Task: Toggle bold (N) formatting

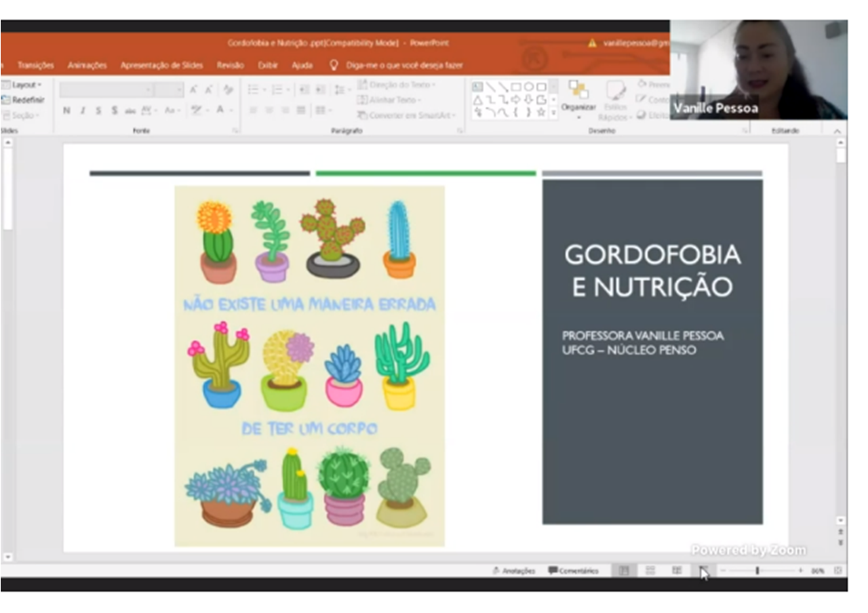Action: point(66,111)
